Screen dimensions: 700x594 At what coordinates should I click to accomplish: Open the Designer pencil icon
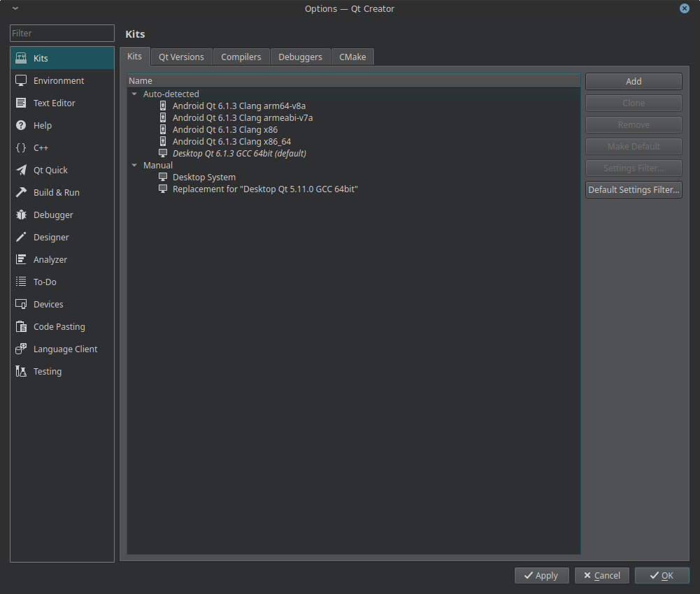point(21,237)
